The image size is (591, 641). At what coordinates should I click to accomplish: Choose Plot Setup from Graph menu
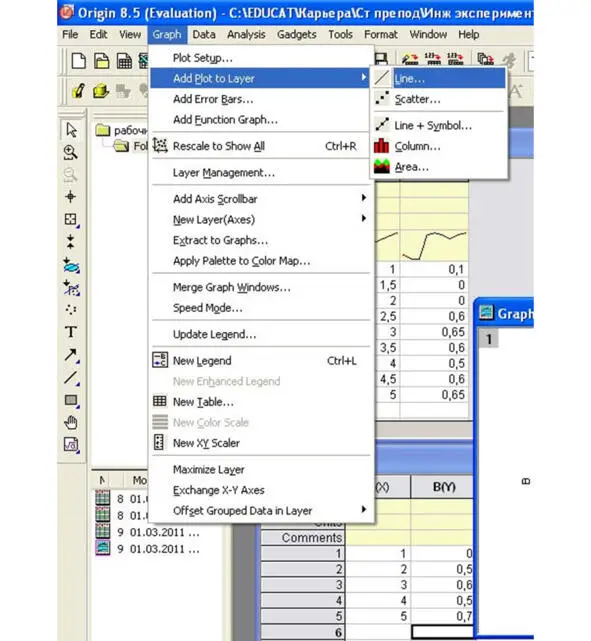point(260,58)
